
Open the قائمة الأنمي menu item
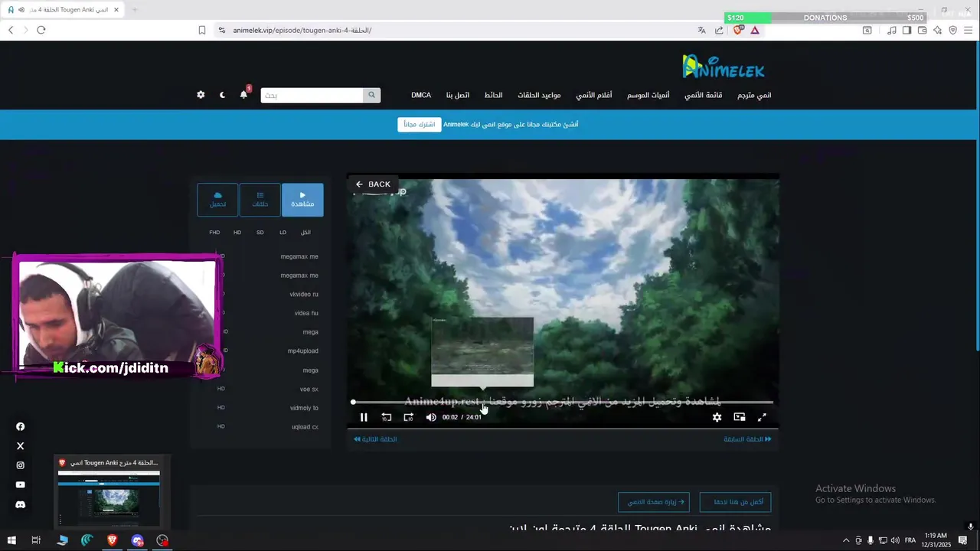pyautogui.click(x=704, y=95)
